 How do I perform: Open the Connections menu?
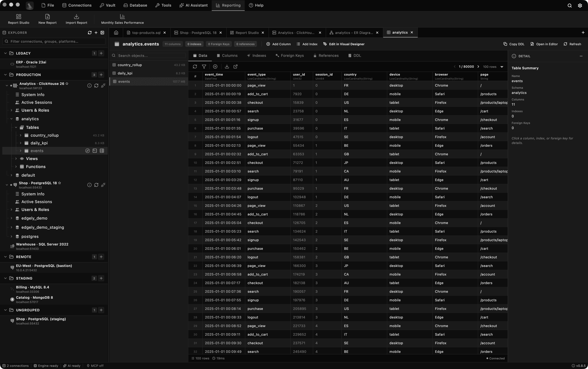coord(77,5)
